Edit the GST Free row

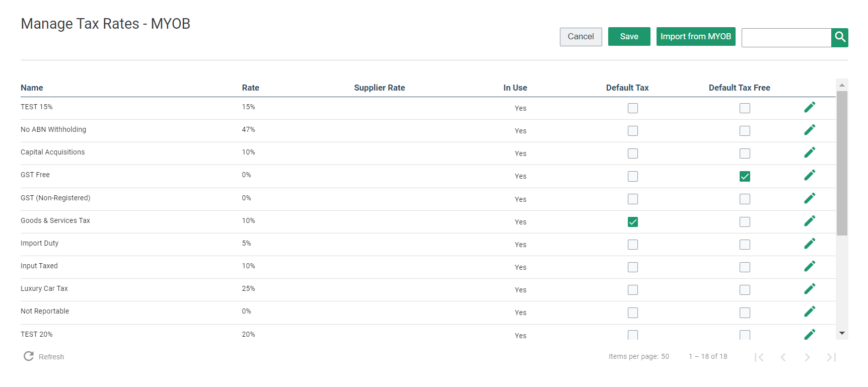coord(810,175)
